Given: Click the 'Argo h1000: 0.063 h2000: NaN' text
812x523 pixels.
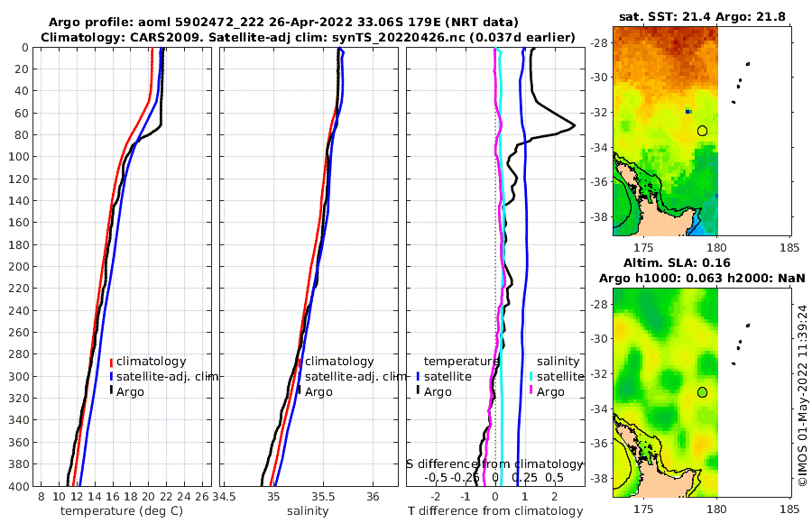Looking at the screenshot, I should [x=702, y=278].
